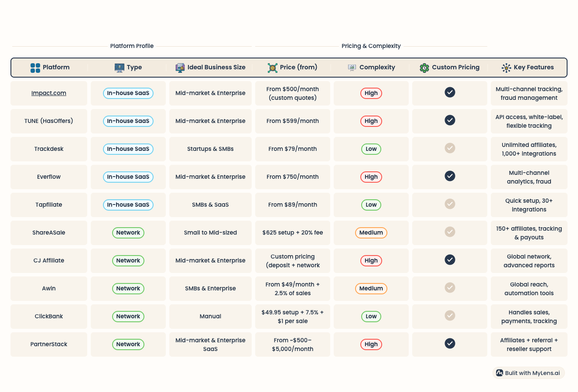Click the Low complexity badge for ClickBank
This screenshot has width=578, height=392.
[371, 317]
